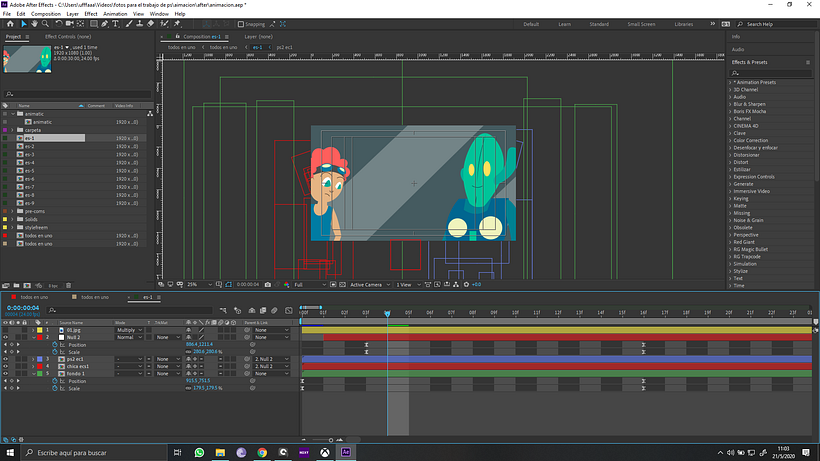Hide the chica ecs1 layer eye
This screenshot has height=461, width=820.
pyautogui.click(x=5, y=366)
